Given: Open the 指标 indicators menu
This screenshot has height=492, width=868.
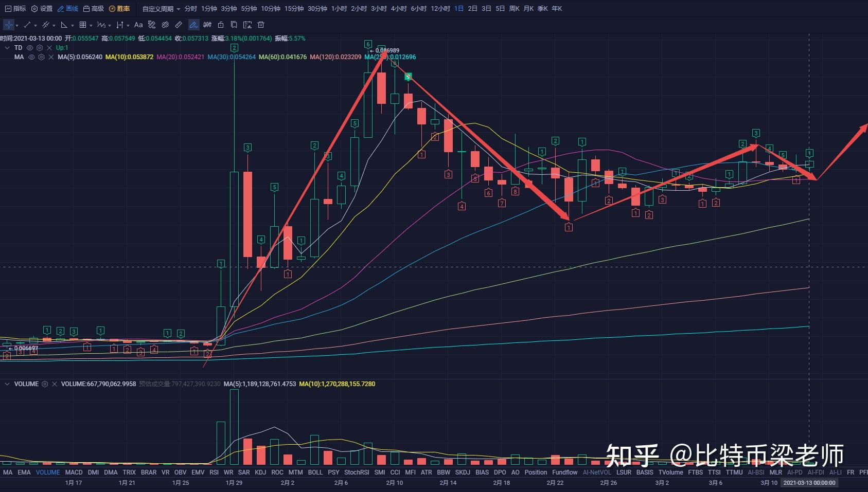Looking at the screenshot, I should 15,9.
